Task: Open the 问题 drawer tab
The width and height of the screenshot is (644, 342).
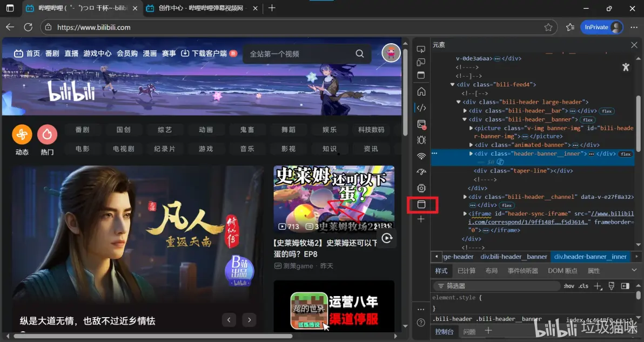Action: pyautogui.click(x=469, y=332)
